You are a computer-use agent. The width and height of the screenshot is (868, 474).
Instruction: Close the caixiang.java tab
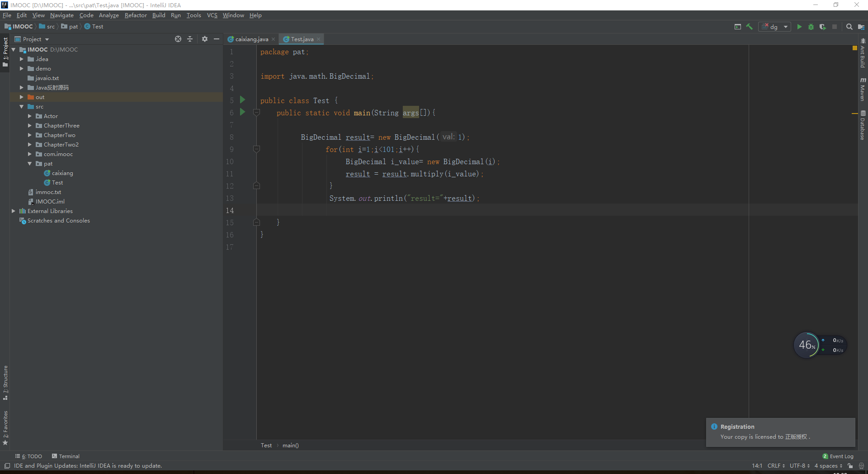274,39
